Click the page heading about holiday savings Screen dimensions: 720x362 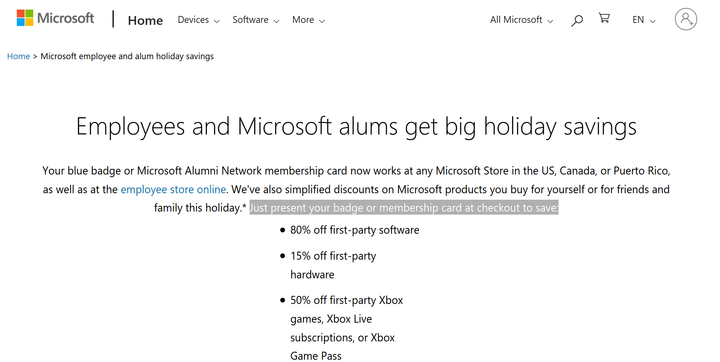pyautogui.click(x=356, y=126)
